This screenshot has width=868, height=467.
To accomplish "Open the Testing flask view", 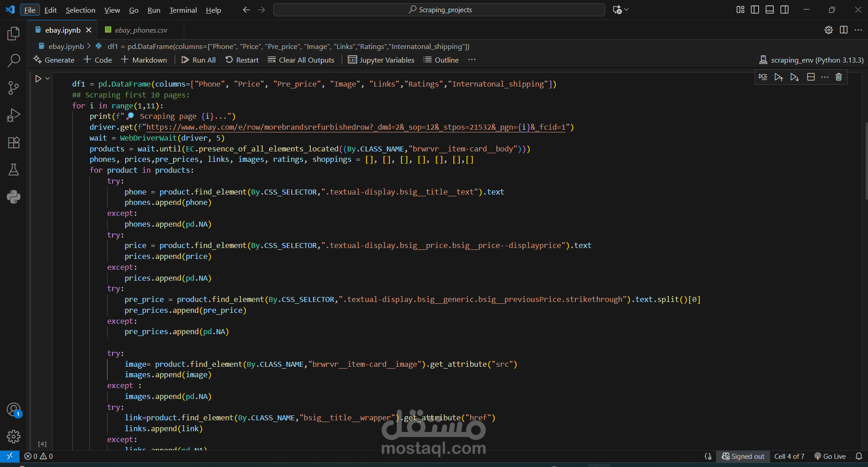I will pos(14,170).
